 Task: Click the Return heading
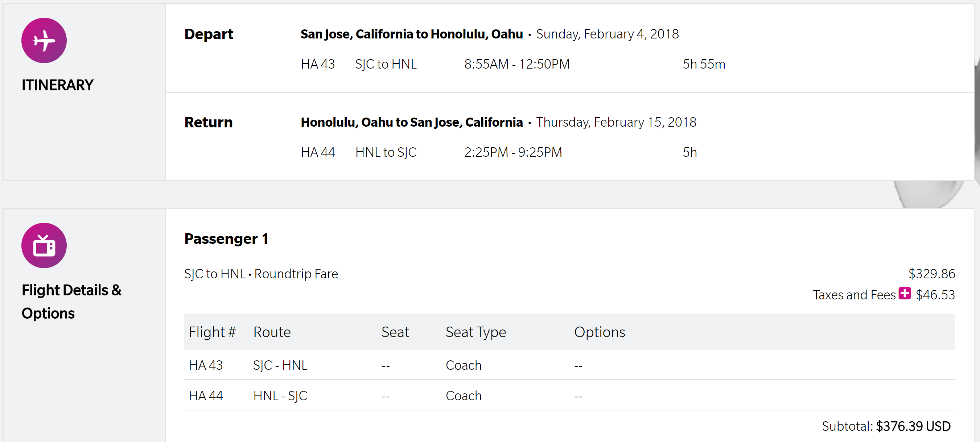coord(208,123)
